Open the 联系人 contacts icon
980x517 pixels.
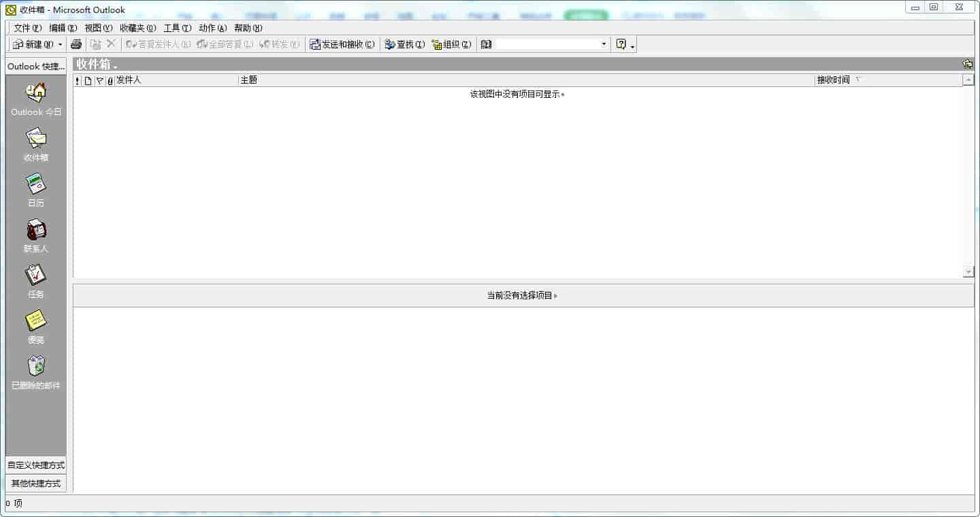[x=36, y=229]
